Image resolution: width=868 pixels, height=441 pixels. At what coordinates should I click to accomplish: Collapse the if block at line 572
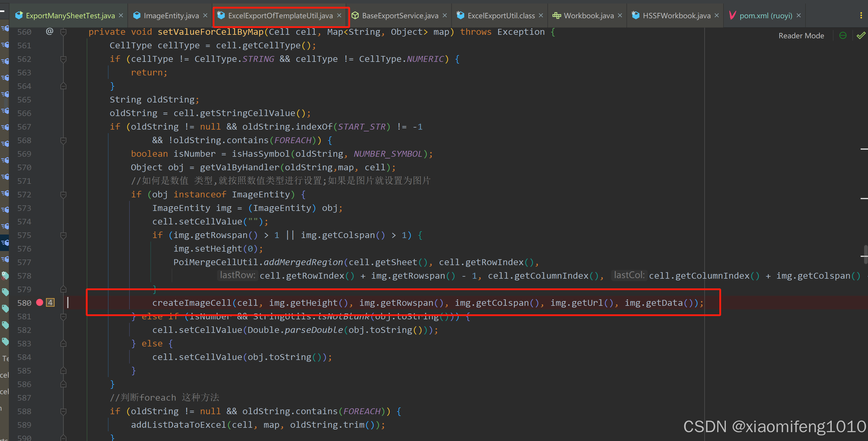point(63,195)
